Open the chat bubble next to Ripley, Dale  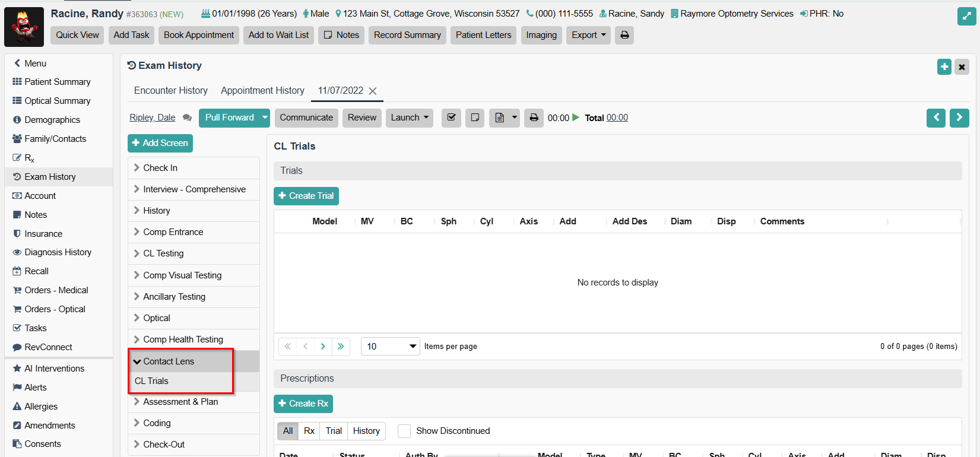click(x=187, y=118)
